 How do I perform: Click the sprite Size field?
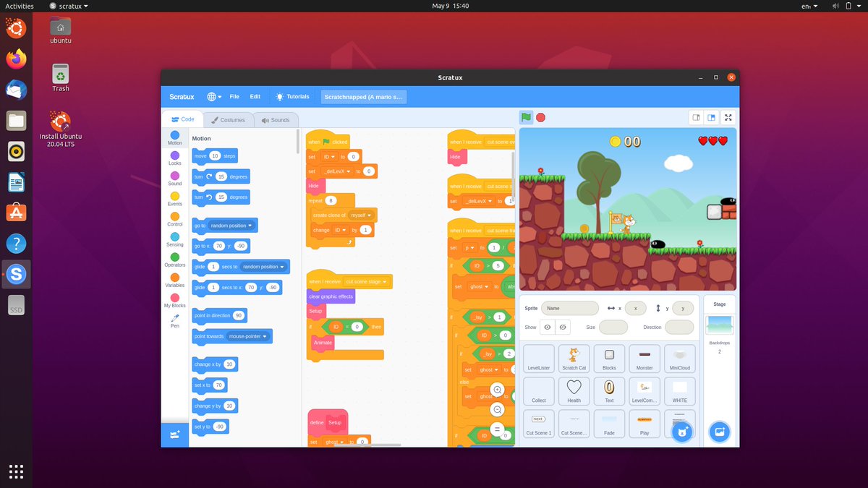tap(613, 328)
